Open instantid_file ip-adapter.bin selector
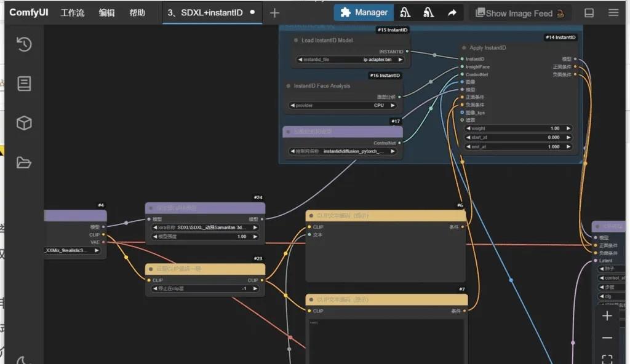 [350, 60]
